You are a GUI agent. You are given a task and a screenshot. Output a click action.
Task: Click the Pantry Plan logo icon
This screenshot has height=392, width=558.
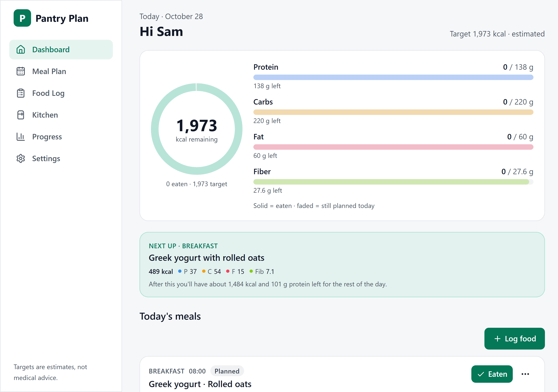pos(22,18)
